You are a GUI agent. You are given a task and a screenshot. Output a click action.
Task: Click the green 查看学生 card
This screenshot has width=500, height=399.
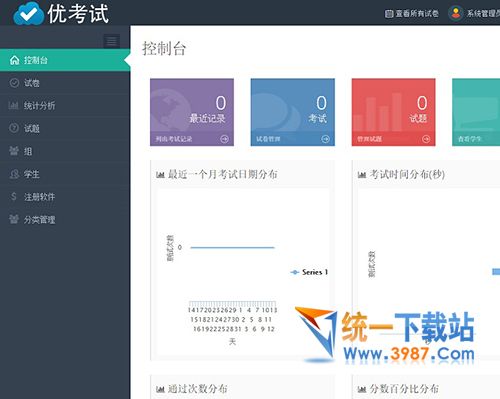476,112
